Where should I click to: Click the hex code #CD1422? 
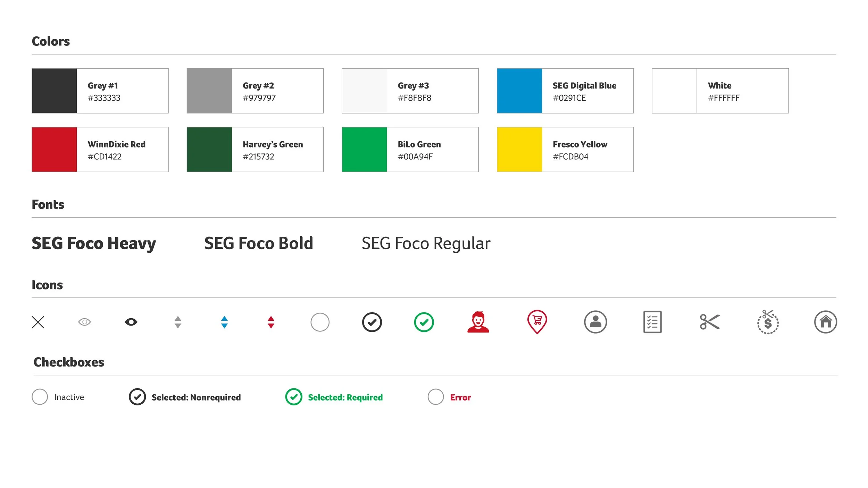[105, 157]
